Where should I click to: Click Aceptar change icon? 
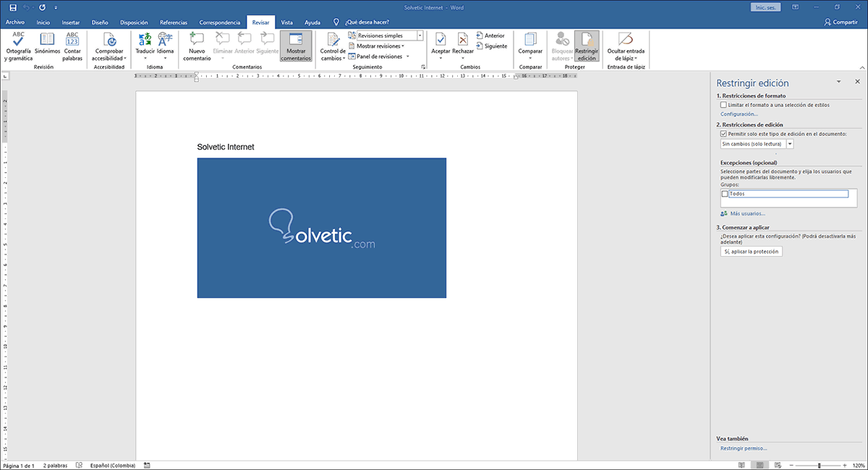tap(441, 39)
